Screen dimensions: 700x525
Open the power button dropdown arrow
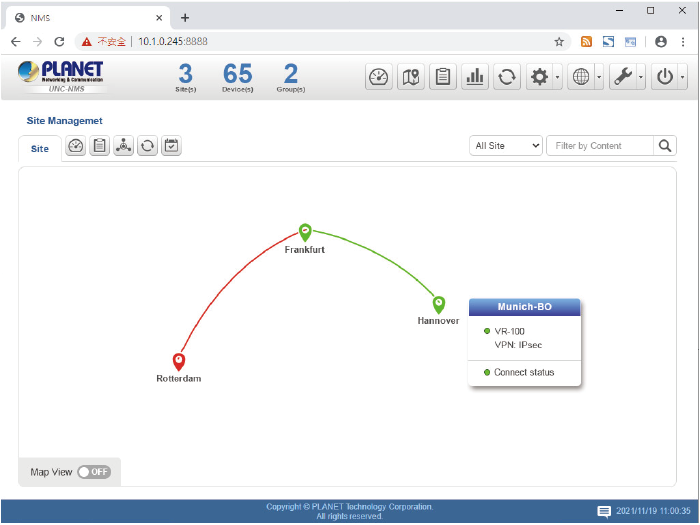coord(682,77)
